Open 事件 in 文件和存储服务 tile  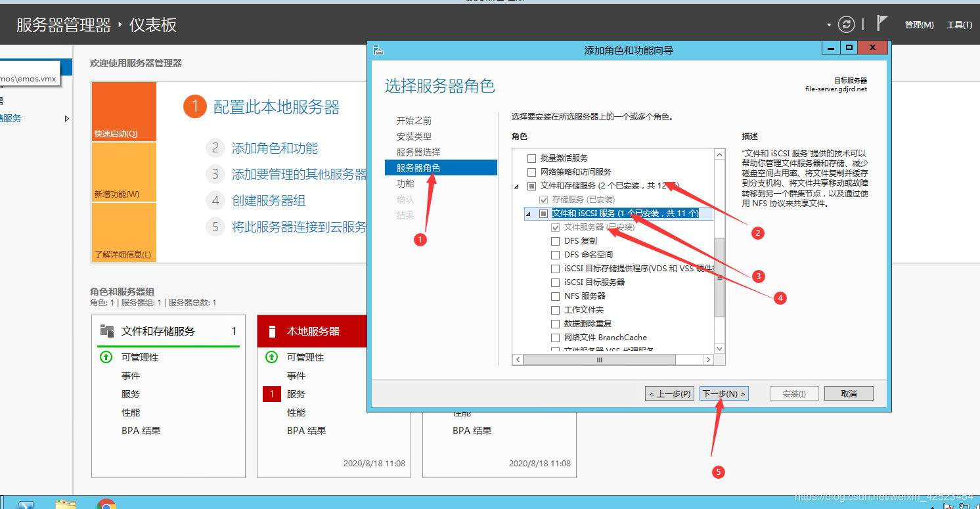coord(131,376)
